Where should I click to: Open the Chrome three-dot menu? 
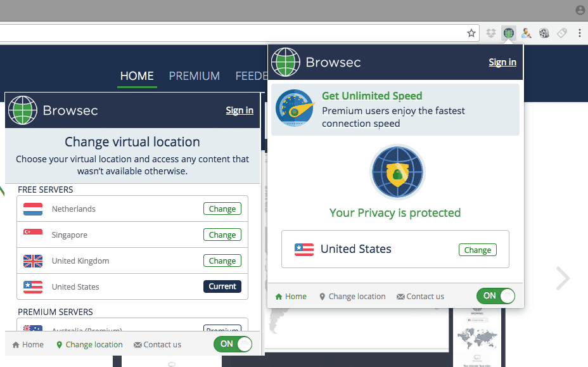pos(579,33)
